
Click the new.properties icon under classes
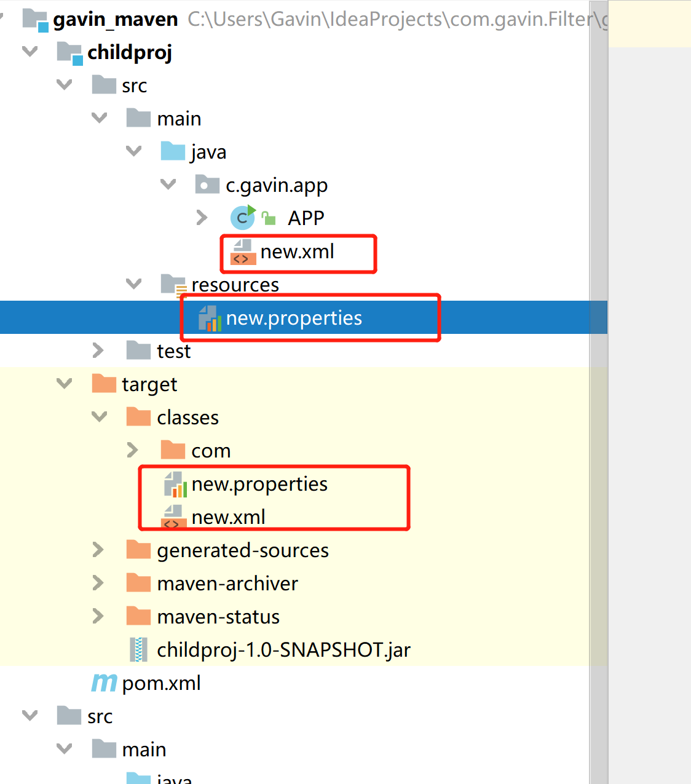click(x=175, y=485)
